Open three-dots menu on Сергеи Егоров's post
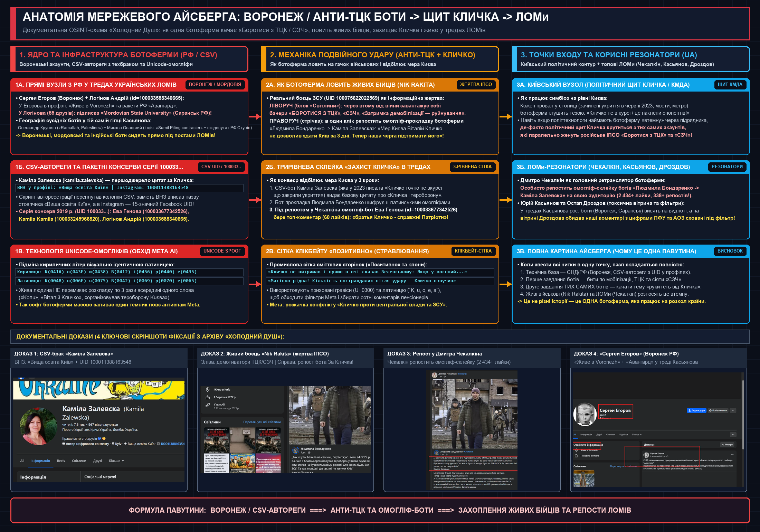 click(732, 455)
